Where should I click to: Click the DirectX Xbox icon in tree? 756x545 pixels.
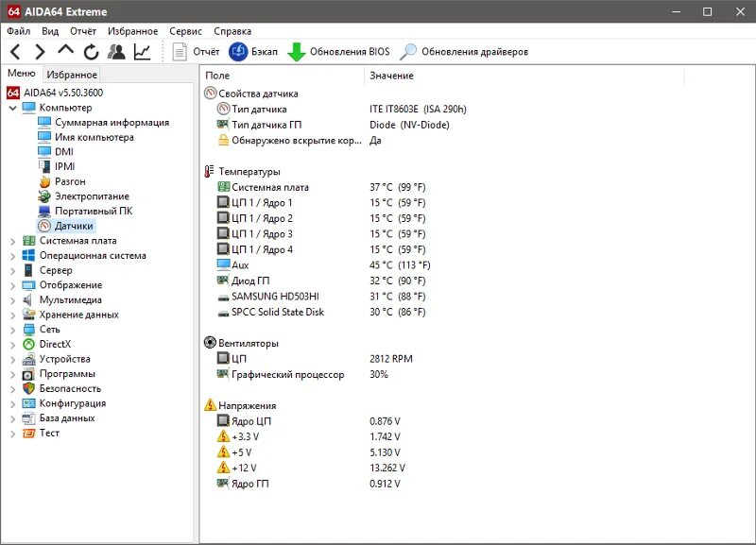(29, 344)
